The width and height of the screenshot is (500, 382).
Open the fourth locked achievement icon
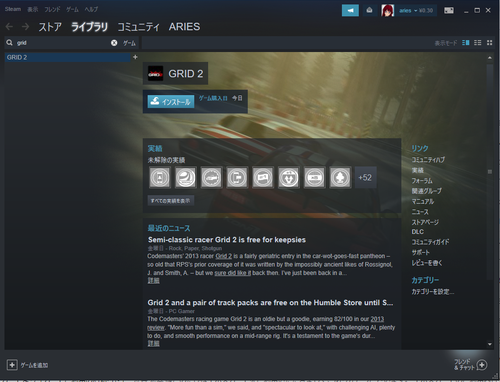237,177
